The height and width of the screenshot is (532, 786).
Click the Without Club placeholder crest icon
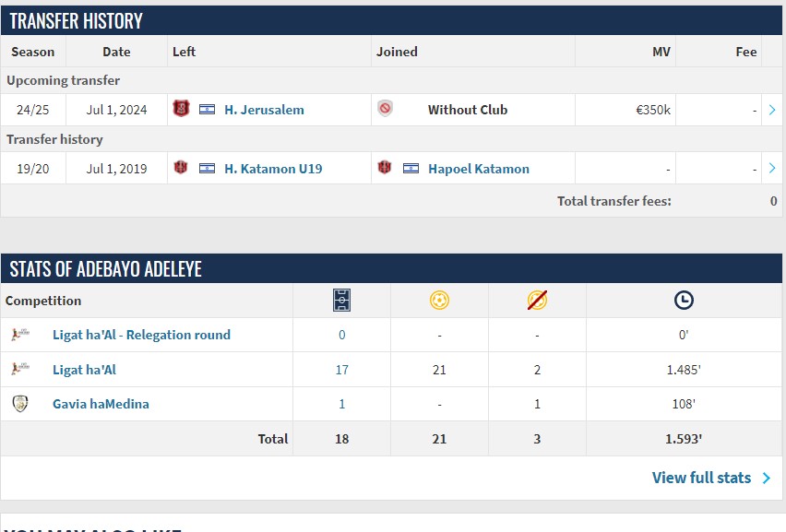click(385, 109)
